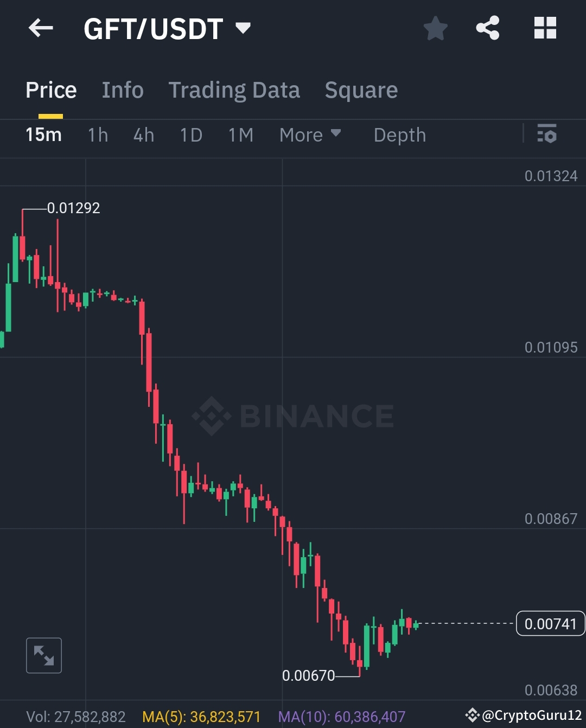
Task: Open the share options icon
Action: (487, 28)
